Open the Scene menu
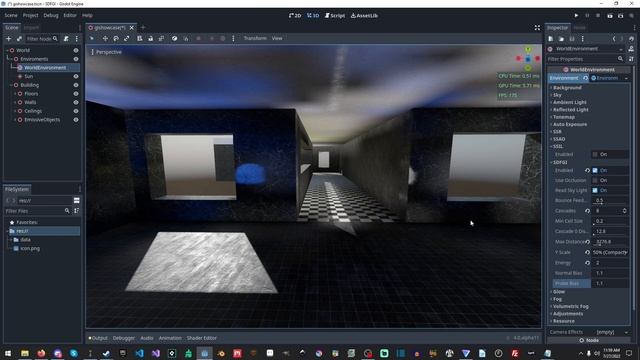Image resolution: width=640 pixels, height=360 pixels. (x=11, y=16)
